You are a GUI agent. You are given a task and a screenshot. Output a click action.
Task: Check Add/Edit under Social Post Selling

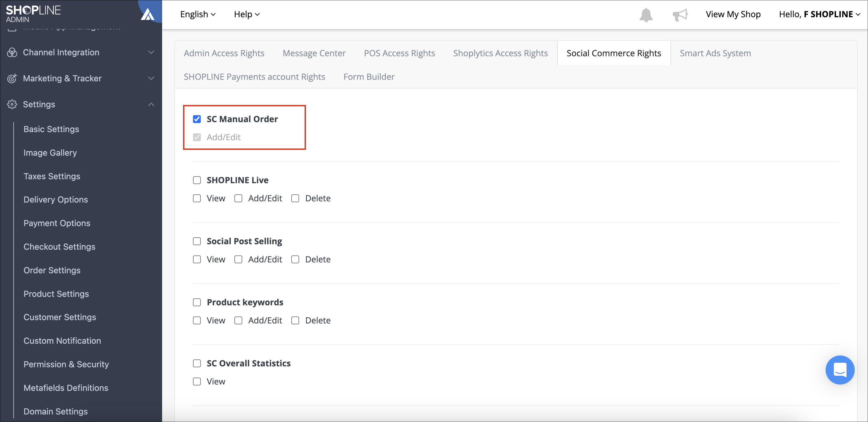pyautogui.click(x=238, y=259)
